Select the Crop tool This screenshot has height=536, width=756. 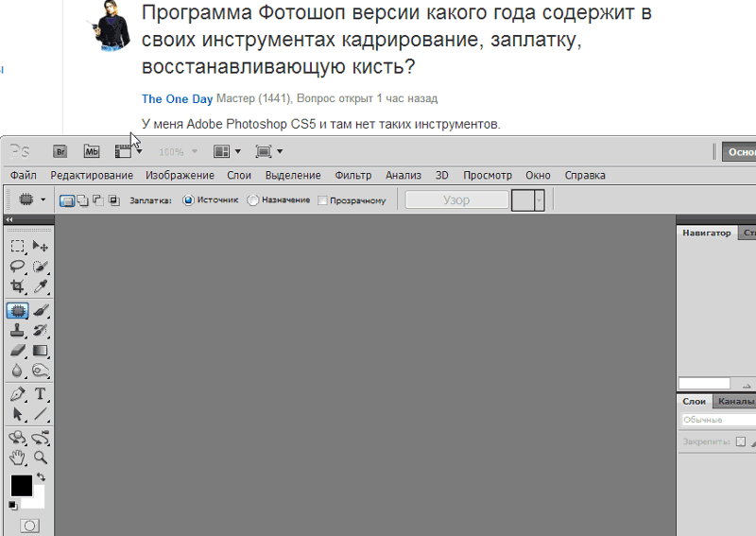17,286
